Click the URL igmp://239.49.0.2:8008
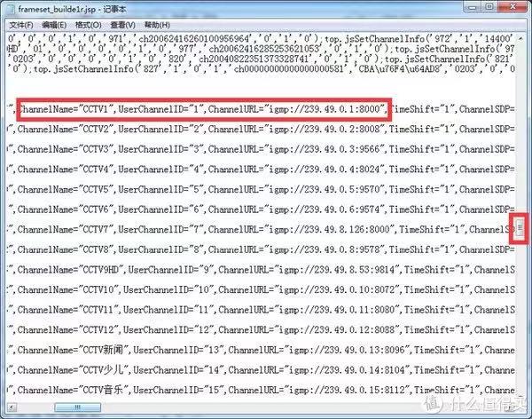532x419 pixels. (324, 129)
